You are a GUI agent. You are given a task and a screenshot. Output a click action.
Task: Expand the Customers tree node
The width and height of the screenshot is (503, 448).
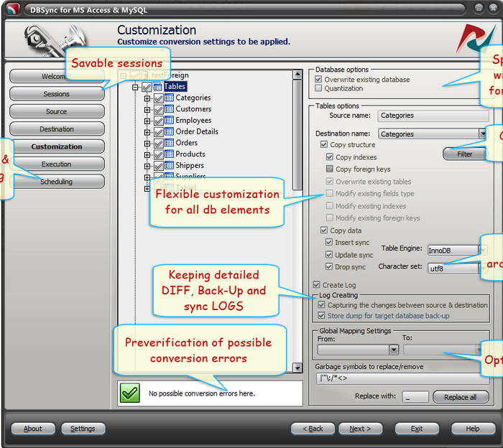click(147, 110)
